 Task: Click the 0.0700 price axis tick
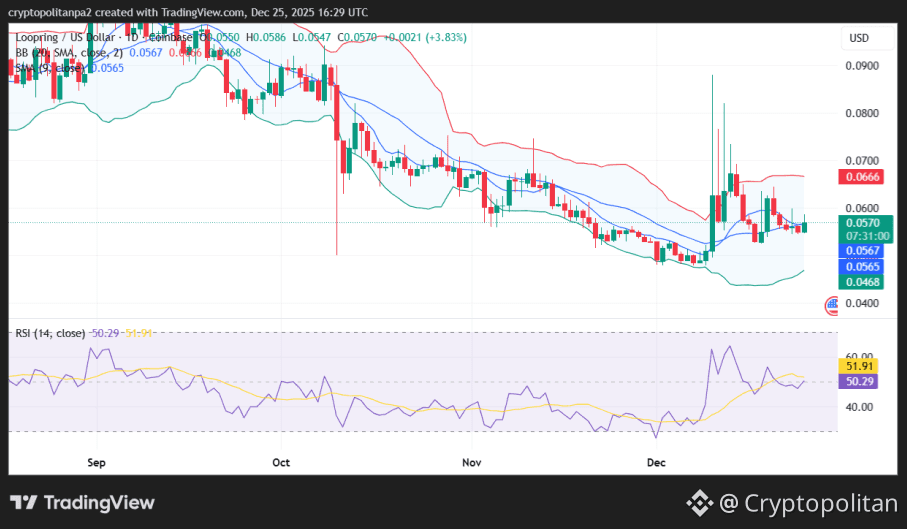tap(862, 161)
